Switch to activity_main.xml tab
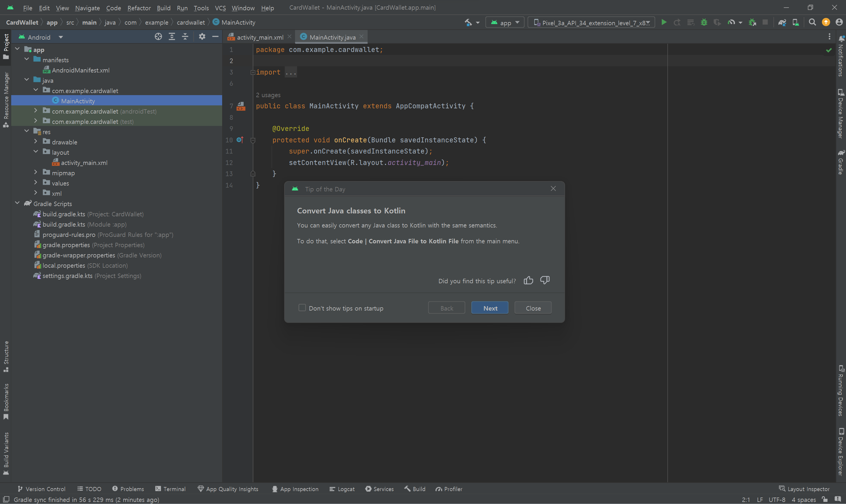 [x=260, y=37]
